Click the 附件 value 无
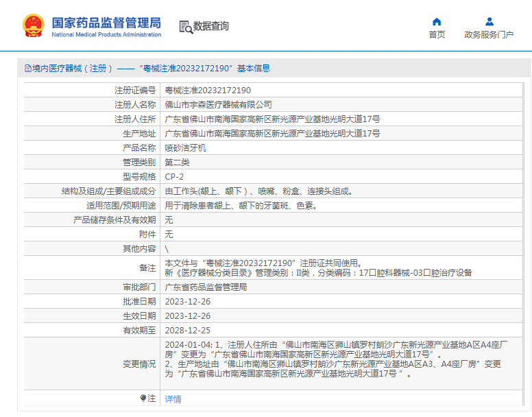Viewport: 532px width, 417px height. click(x=169, y=235)
